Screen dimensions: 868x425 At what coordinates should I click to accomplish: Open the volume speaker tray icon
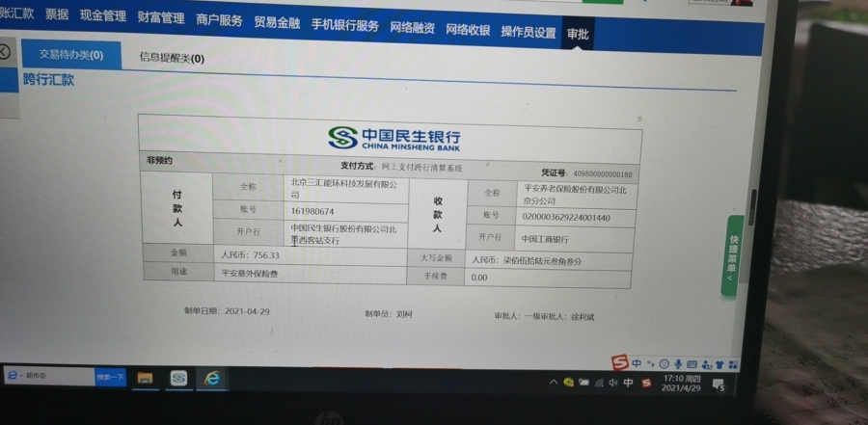(x=612, y=383)
